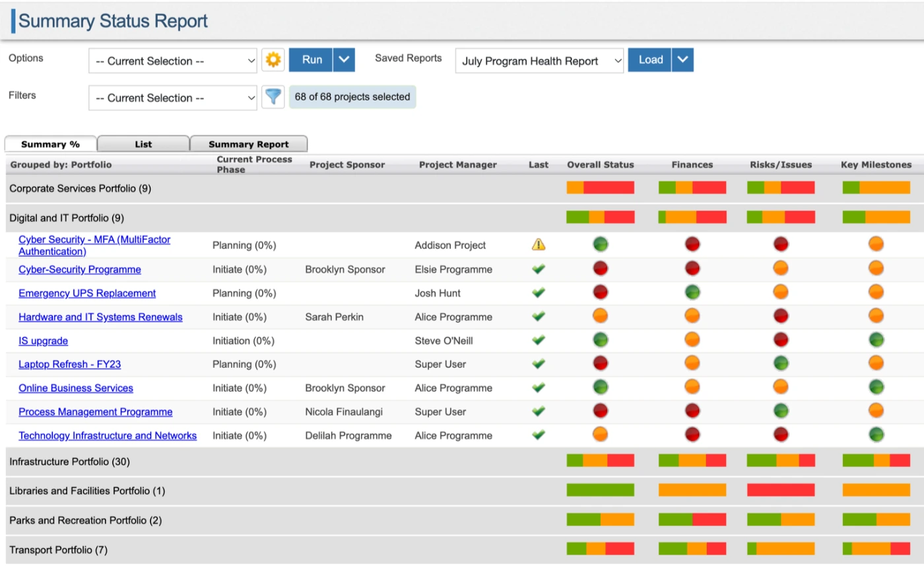Screen dimensions: 924x578
Task: Switch to the List tab
Action: coord(143,144)
